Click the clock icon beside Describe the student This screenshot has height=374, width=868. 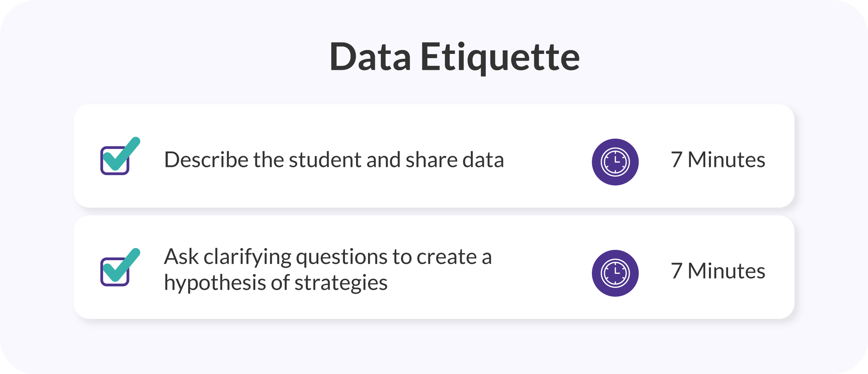coord(615,162)
